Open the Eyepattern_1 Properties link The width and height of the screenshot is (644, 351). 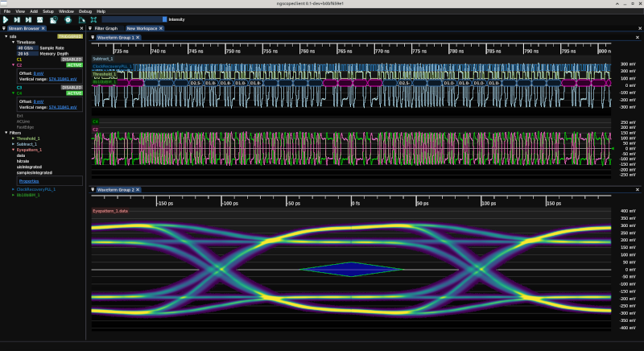[x=29, y=181]
